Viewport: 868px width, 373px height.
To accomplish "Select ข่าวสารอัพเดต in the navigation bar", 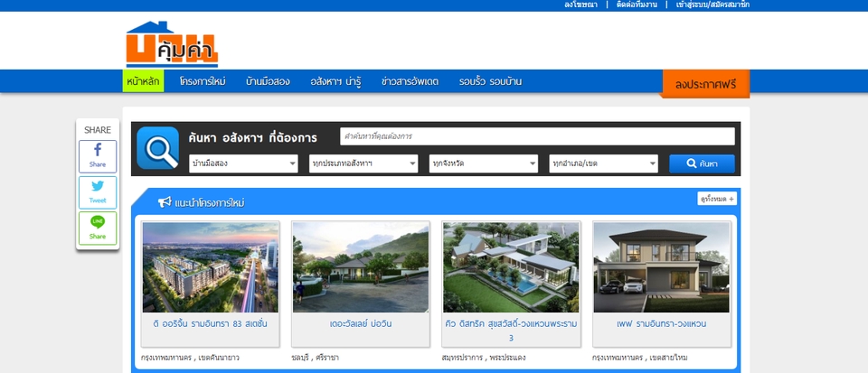I will 410,81.
